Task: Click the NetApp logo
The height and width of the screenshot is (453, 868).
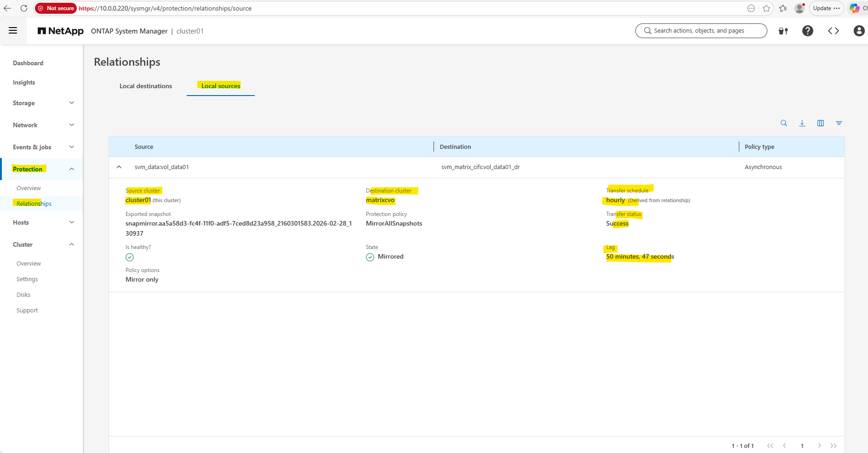Action: (61, 31)
